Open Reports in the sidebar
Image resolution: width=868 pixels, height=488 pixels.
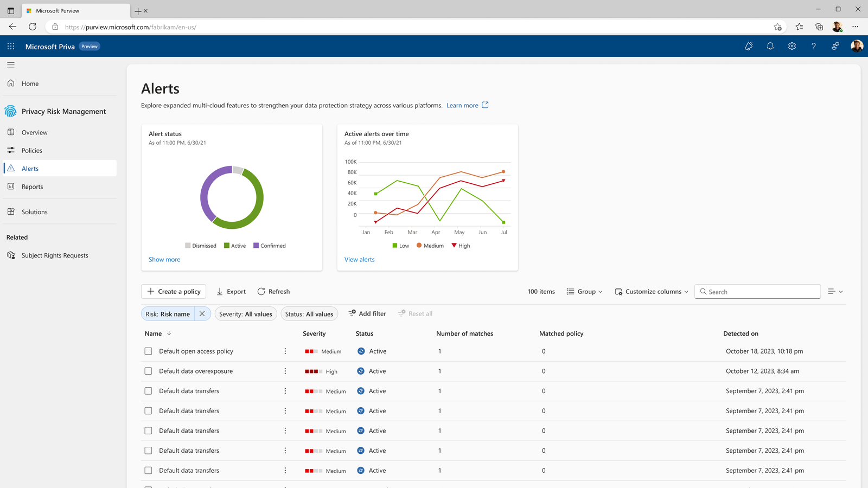tap(59, 187)
